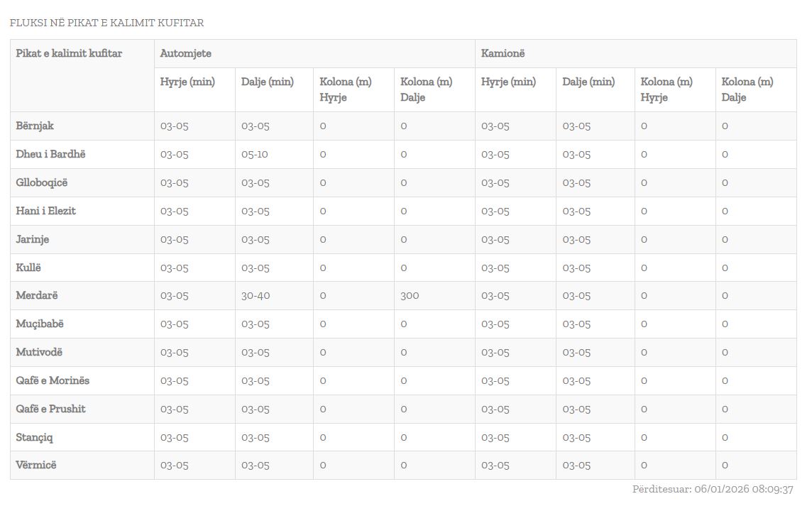Select the Muçibabë row label
The height and width of the screenshot is (506, 812).
40,324
